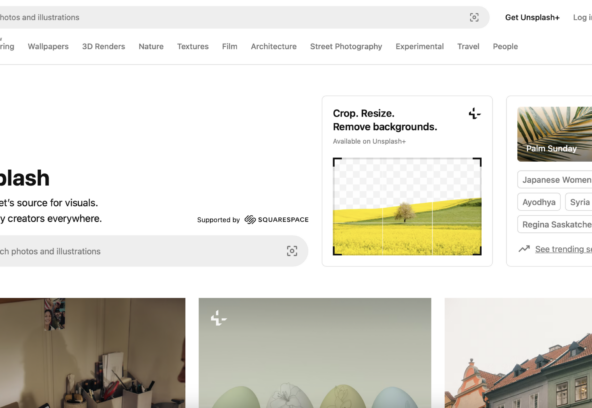Click visual search icon in hero search field
592x408 pixels.
click(x=292, y=251)
